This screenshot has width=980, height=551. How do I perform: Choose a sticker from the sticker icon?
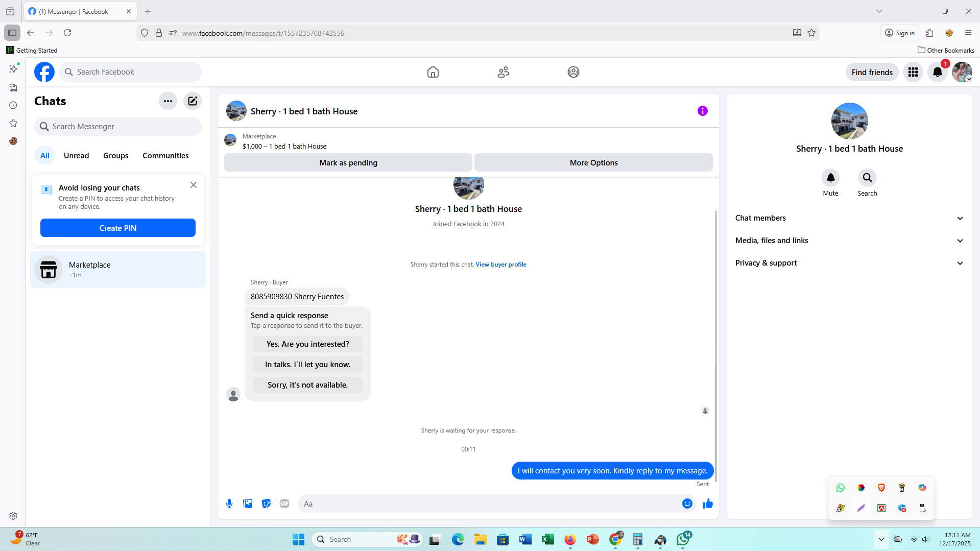(x=266, y=504)
